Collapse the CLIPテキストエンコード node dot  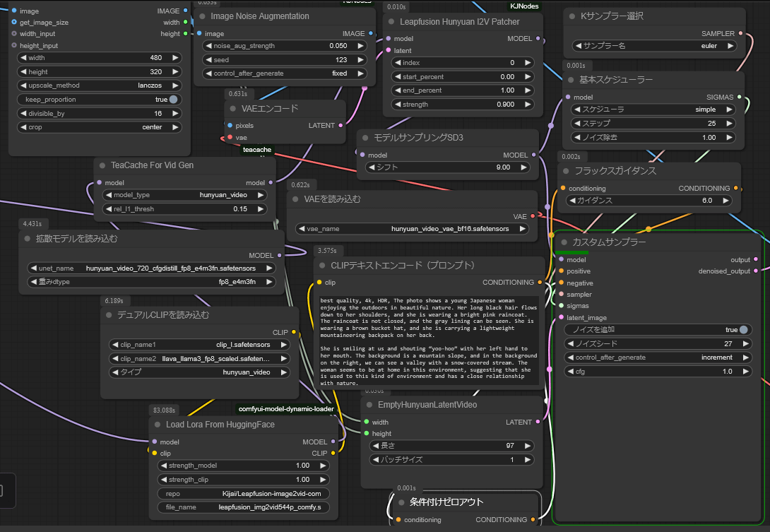point(323,265)
